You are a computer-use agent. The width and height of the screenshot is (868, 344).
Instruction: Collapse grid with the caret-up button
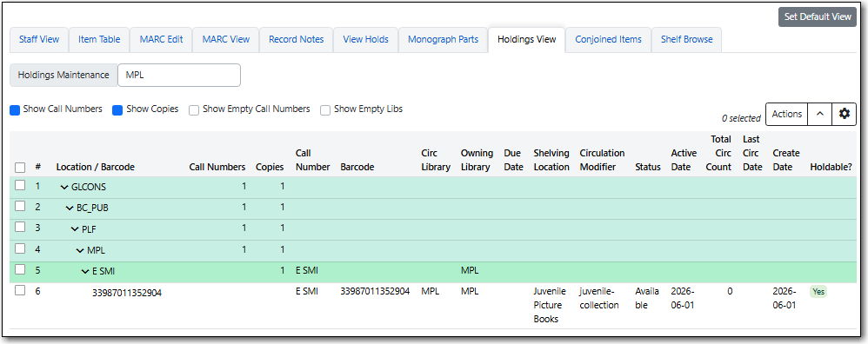(x=820, y=114)
